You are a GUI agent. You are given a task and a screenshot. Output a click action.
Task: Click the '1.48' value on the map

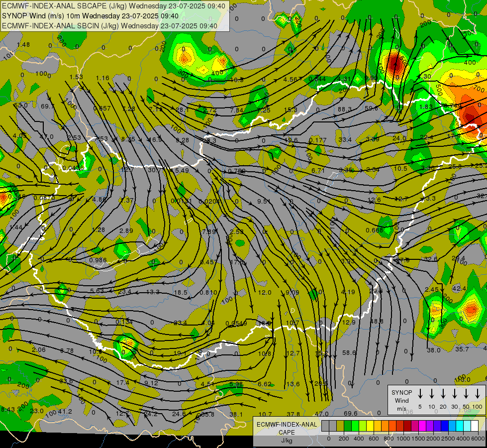23,44
